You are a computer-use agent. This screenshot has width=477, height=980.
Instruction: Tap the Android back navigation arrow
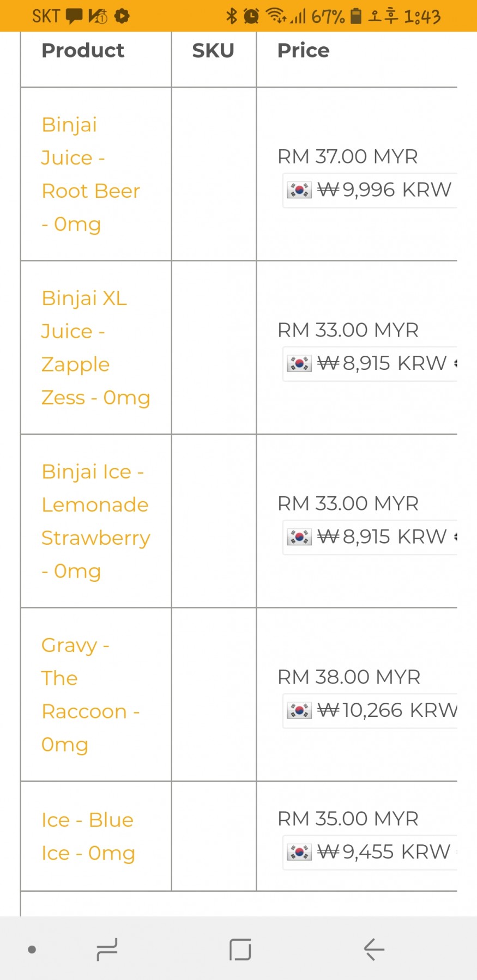(x=374, y=949)
